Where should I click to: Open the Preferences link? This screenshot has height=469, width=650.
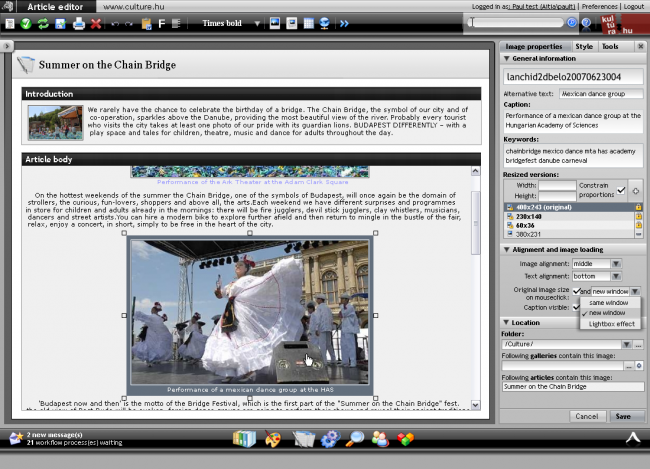(599, 6)
